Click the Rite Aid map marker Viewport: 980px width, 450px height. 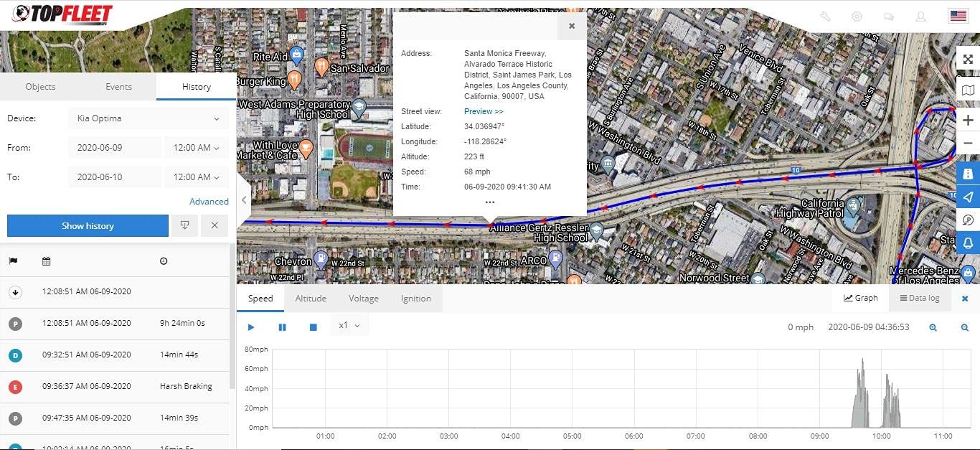(297, 54)
